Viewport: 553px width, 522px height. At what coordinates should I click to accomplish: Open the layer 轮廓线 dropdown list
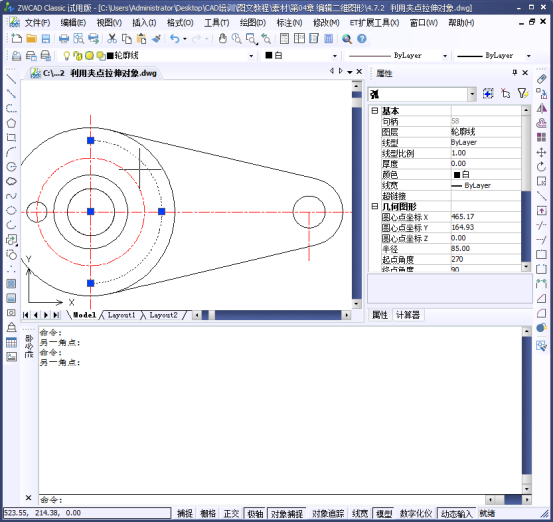251,56
